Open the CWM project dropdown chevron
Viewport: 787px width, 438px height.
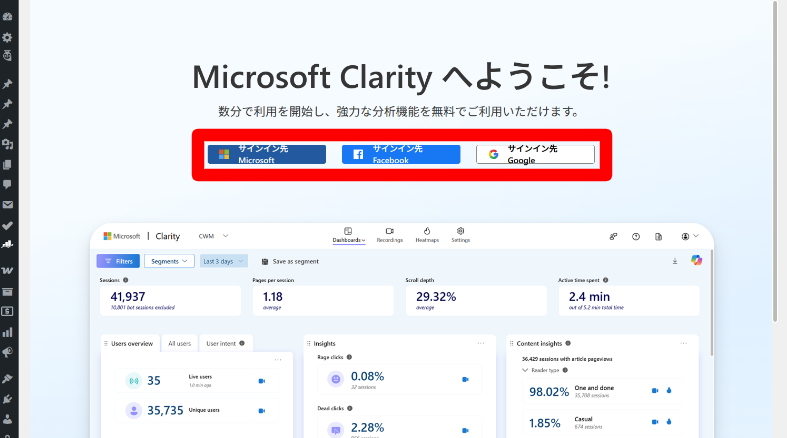pos(225,236)
